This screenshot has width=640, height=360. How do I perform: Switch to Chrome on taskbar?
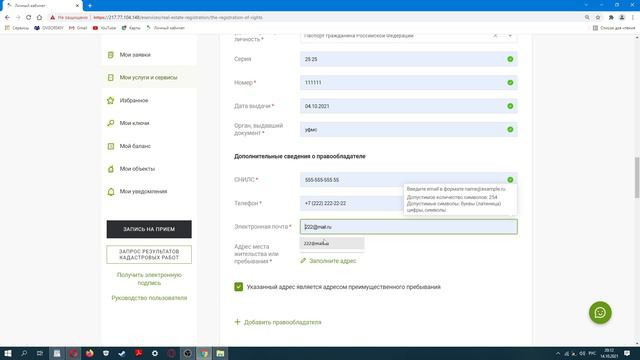[x=204, y=353]
